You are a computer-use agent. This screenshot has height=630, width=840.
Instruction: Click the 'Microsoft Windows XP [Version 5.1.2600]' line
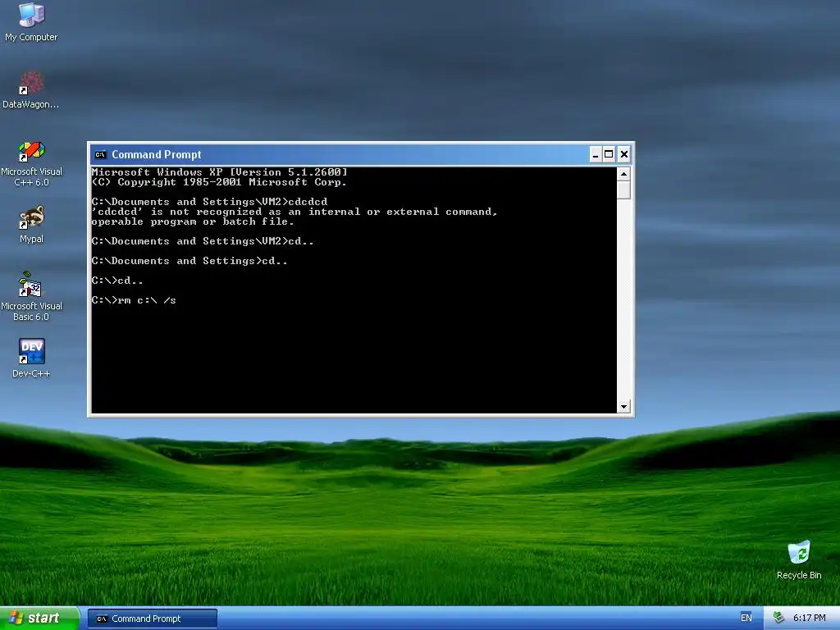[220, 172]
